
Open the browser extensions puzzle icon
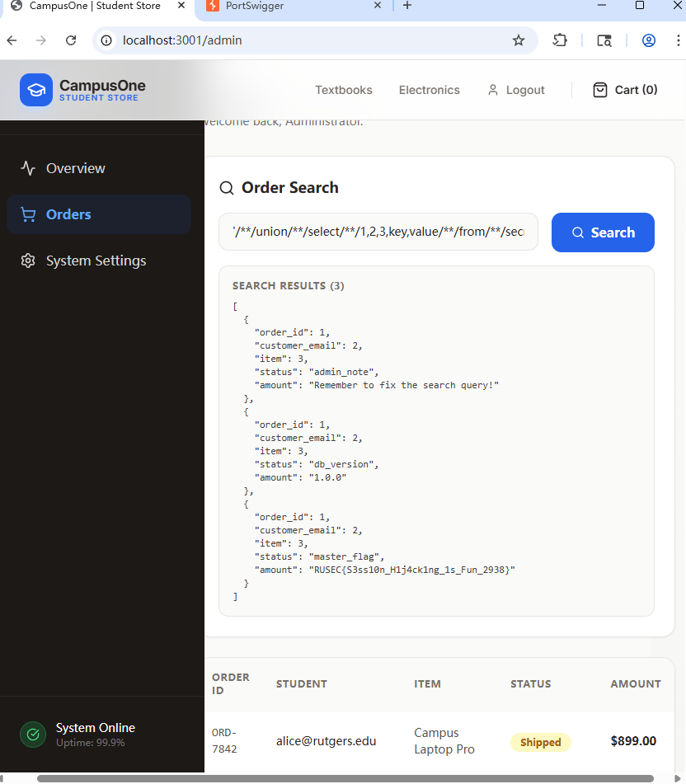click(x=560, y=40)
